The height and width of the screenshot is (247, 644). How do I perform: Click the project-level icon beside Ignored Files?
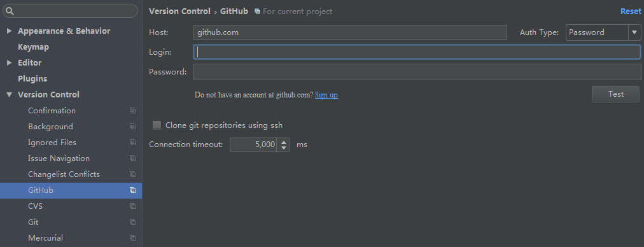(132, 143)
